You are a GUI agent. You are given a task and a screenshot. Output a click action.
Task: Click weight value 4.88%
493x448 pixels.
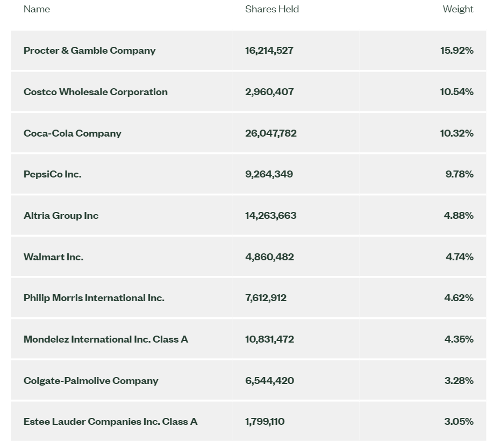pyautogui.click(x=459, y=216)
